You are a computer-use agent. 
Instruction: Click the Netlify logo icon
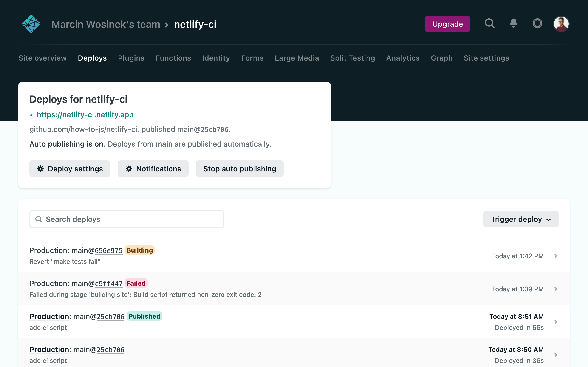point(31,24)
